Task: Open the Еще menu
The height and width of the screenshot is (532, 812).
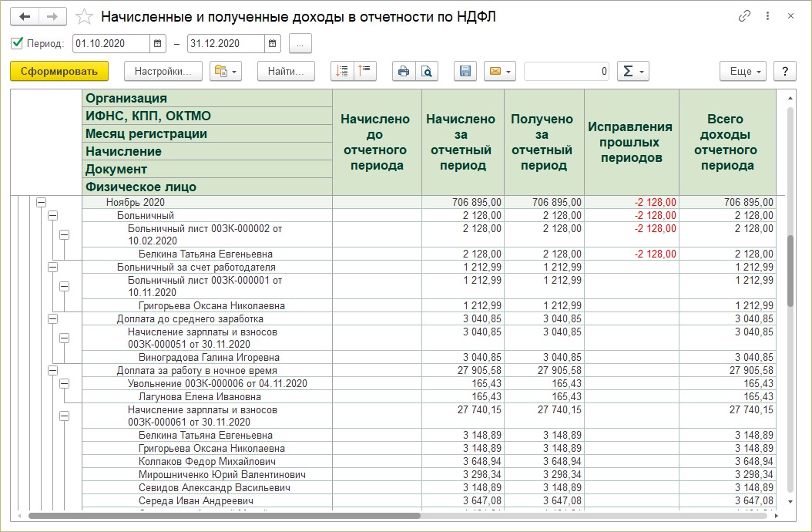Action: point(743,71)
